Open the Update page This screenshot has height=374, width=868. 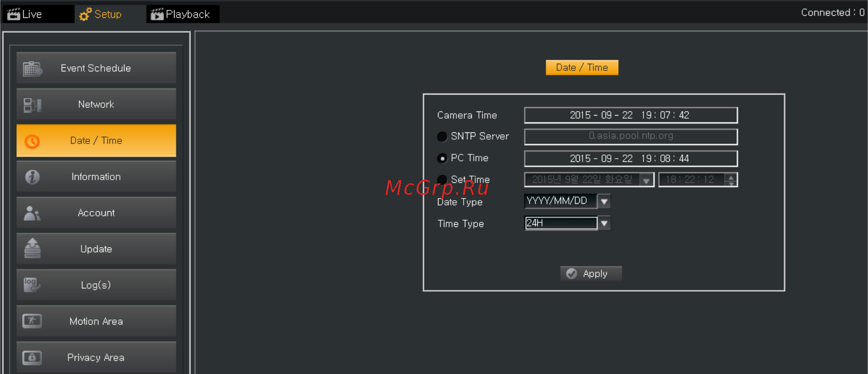tap(96, 249)
